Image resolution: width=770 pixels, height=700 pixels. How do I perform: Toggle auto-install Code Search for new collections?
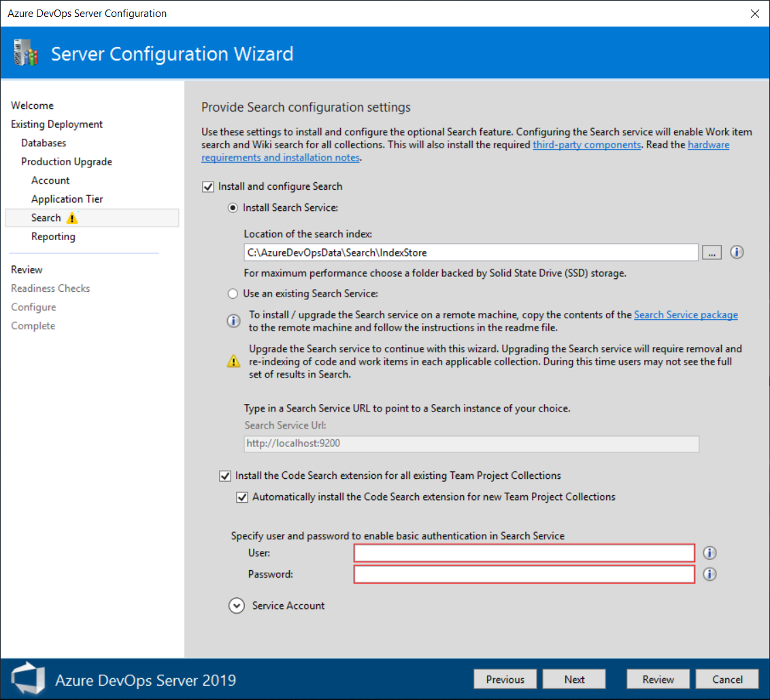[x=242, y=497]
